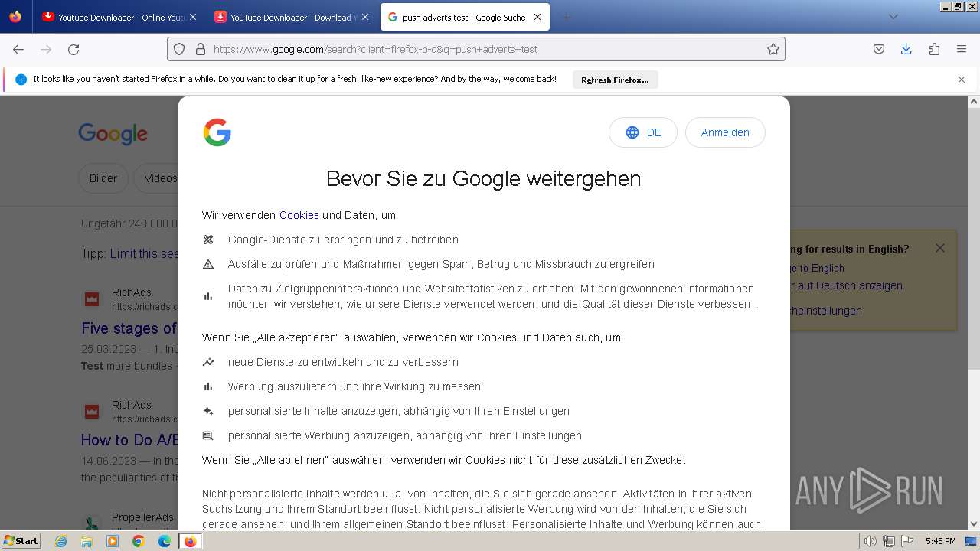Select the Videos search filter
The image size is (980, 551).
pyautogui.click(x=156, y=178)
